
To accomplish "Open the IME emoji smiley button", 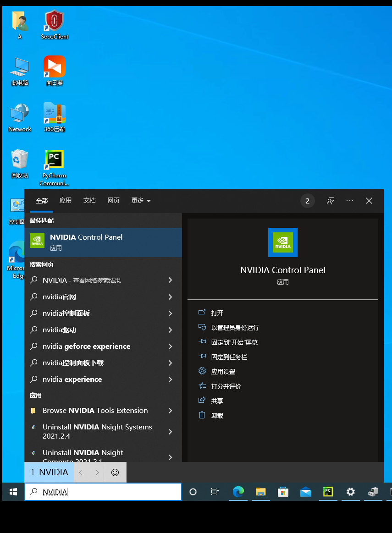I will point(115,472).
